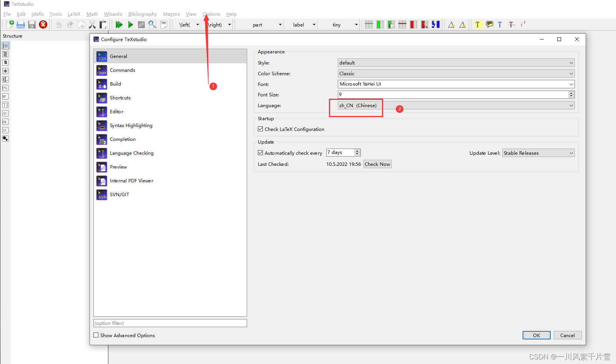Open the asterisk symbols side panel icon
Screen dimensions: 616x364
click(5, 71)
